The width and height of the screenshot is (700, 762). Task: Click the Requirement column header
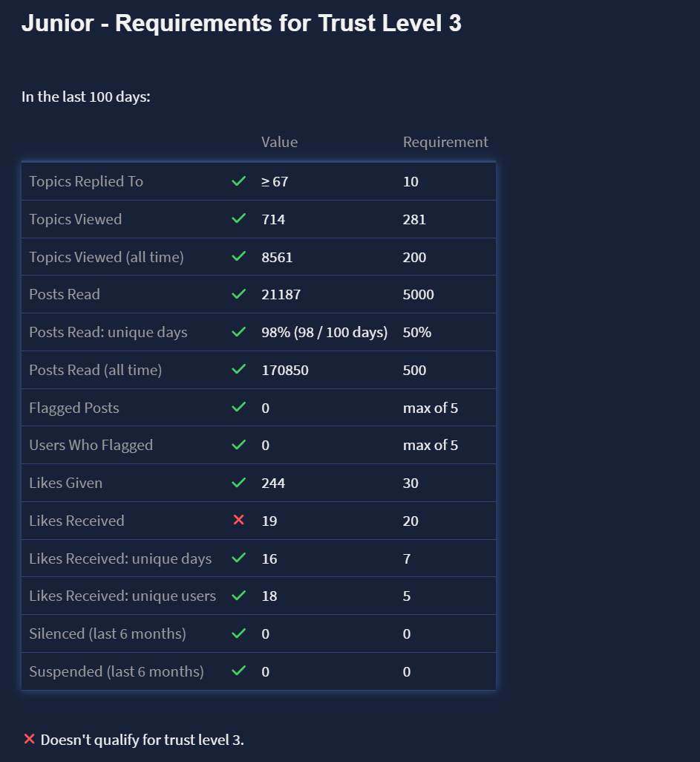coord(445,142)
